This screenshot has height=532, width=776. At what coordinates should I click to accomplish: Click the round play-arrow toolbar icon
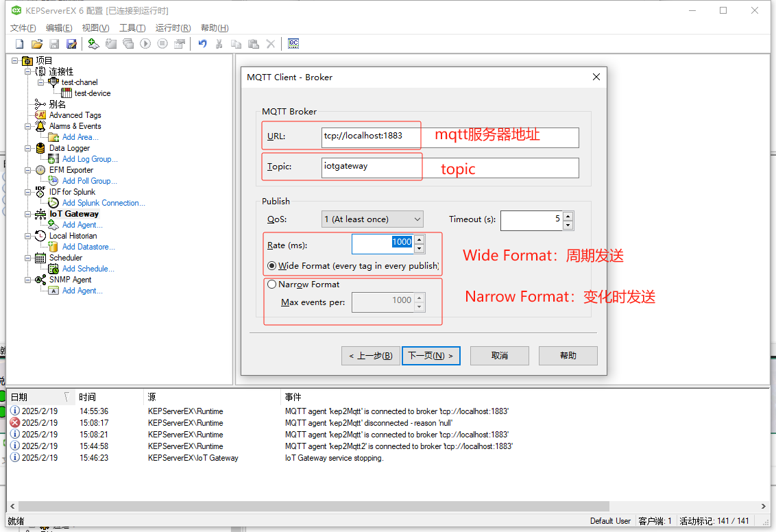pos(145,44)
